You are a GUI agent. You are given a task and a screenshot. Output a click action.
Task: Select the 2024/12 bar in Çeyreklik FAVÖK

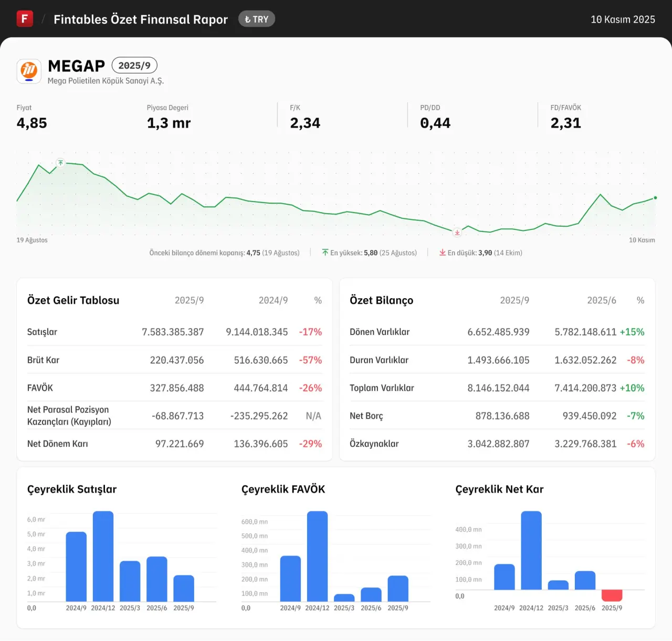tap(317, 556)
